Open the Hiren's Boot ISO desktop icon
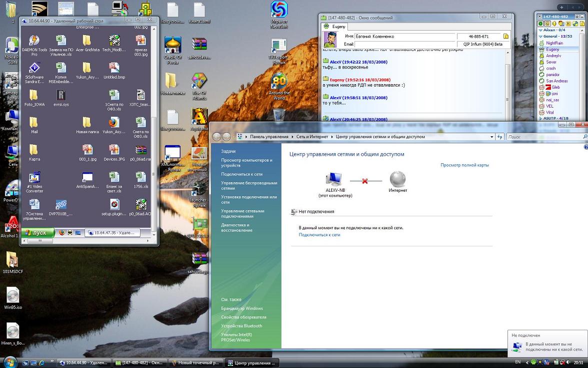Image resolution: width=588 pixels, height=368 pixels. [12, 331]
